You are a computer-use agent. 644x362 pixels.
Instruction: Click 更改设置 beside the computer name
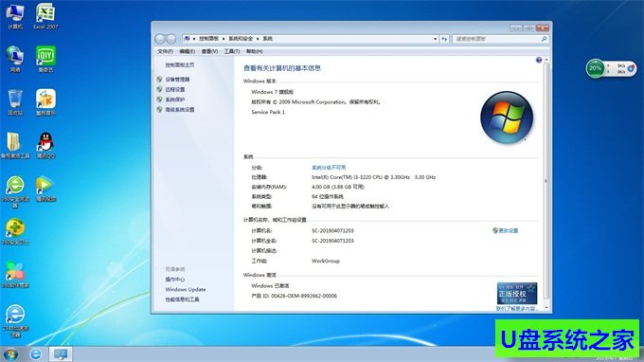(x=508, y=231)
